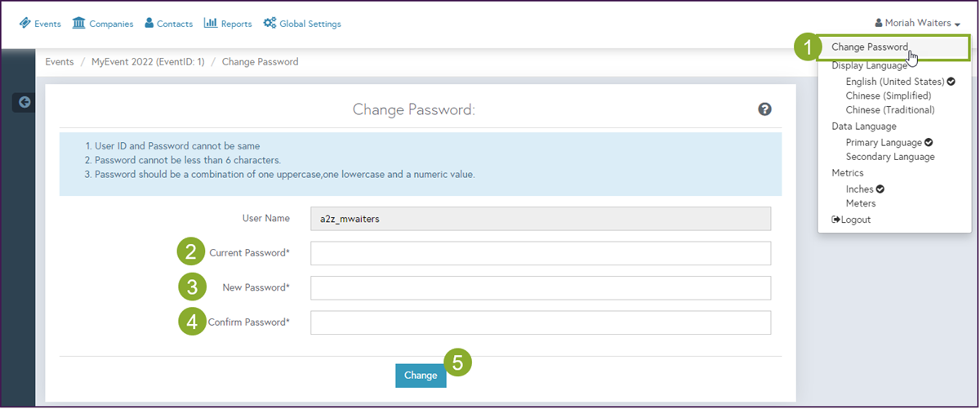Select Change Password from user menu
Viewport: 980px width, 409px height.
click(869, 47)
